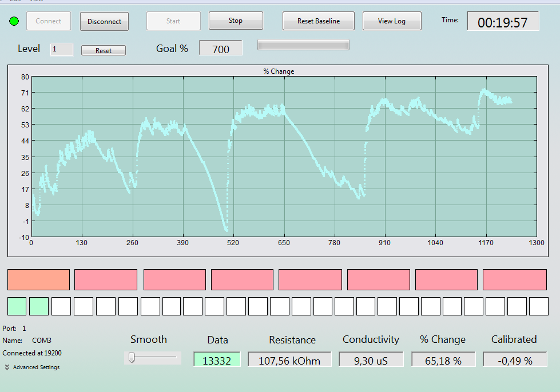The height and width of the screenshot is (392, 560).
Task: Click the time readout 00:19:57
Action: pyautogui.click(x=503, y=22)
